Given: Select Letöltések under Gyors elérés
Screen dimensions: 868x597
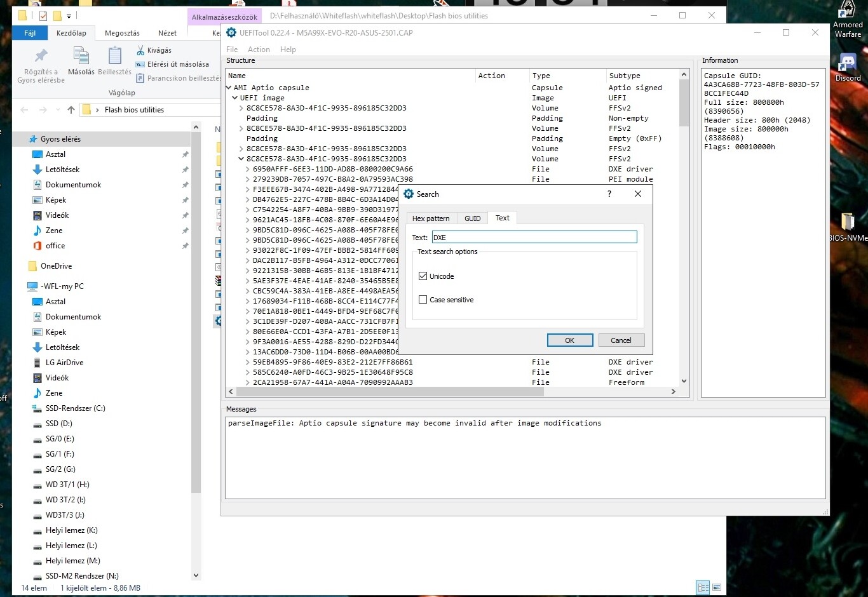Looking at the screenshot, I should 63,170.
